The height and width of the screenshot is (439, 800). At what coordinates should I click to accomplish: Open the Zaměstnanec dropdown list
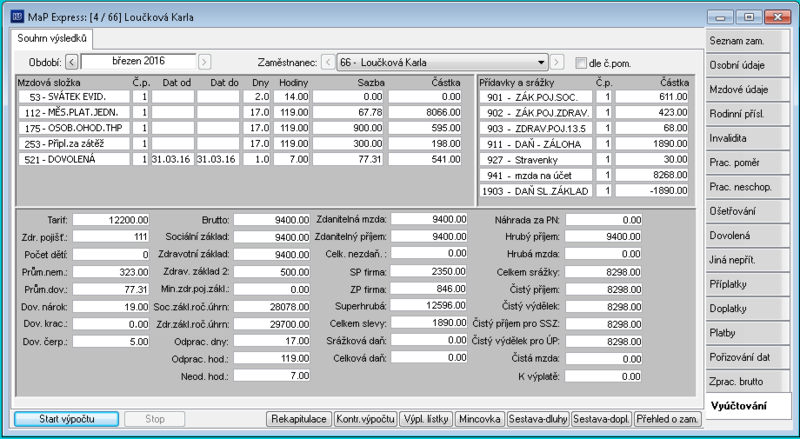[541, 62]
